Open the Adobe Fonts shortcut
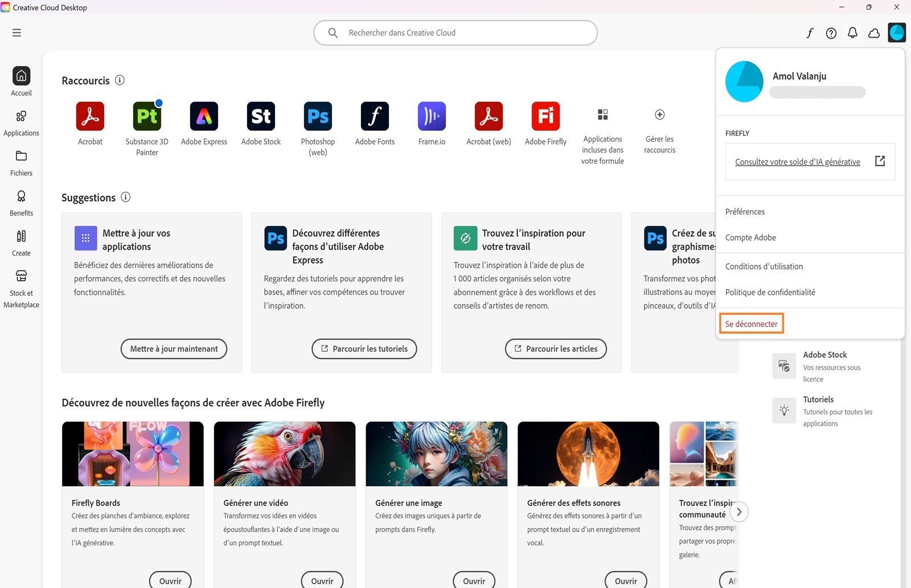911x588 pixels. pos(374,117)
